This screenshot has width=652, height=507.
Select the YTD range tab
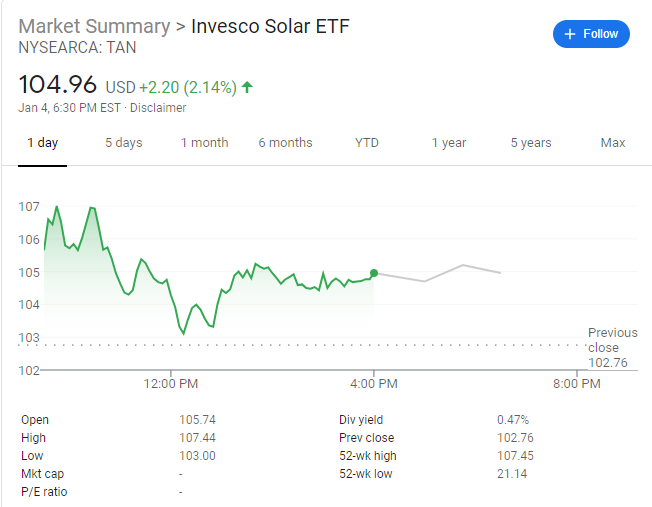pyautogui.click(x=367, y=143)
